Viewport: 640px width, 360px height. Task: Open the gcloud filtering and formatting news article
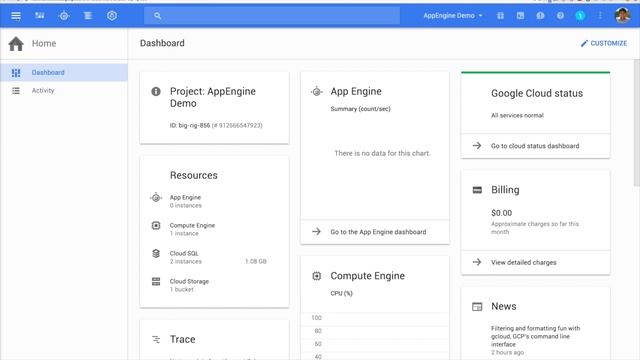click(x=536, y=336)
